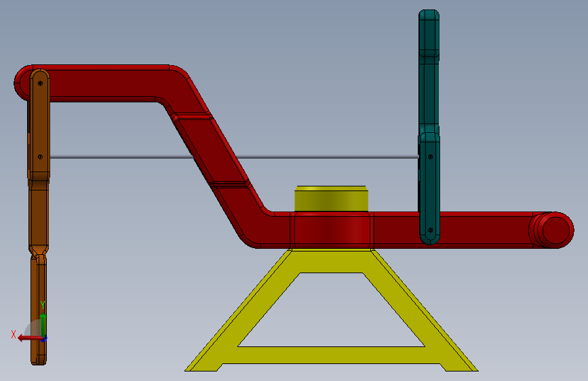Viewport: 588px width, 381px height.
Task: Pick the yellow A-frame base stand
Action: pos(332,310)
